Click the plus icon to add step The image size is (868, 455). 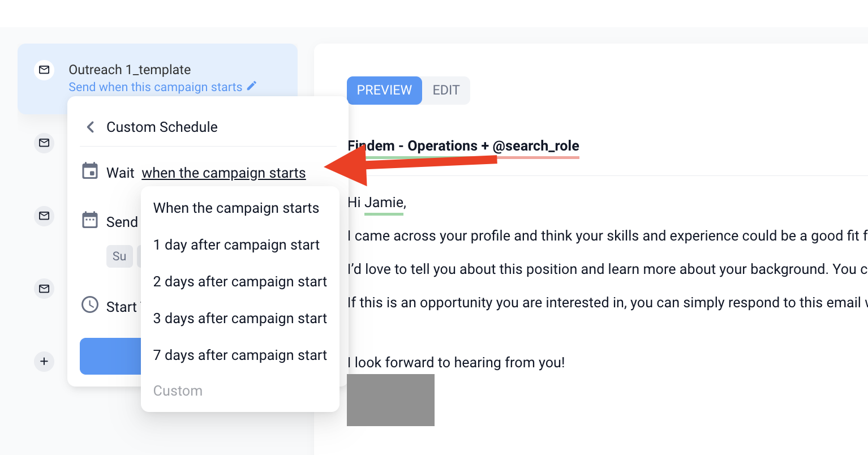point(44,361)
